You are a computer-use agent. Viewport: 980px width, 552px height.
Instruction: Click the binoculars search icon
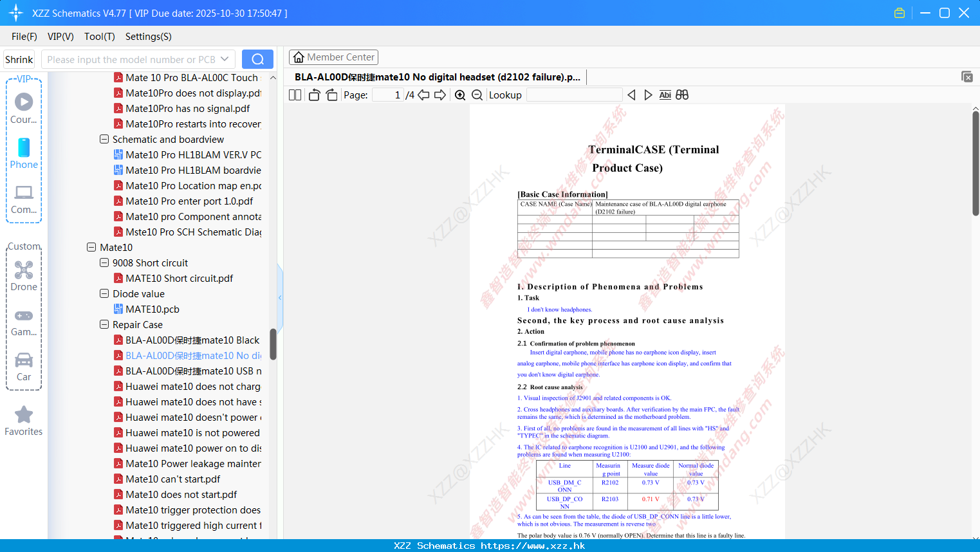coord(682,95)
